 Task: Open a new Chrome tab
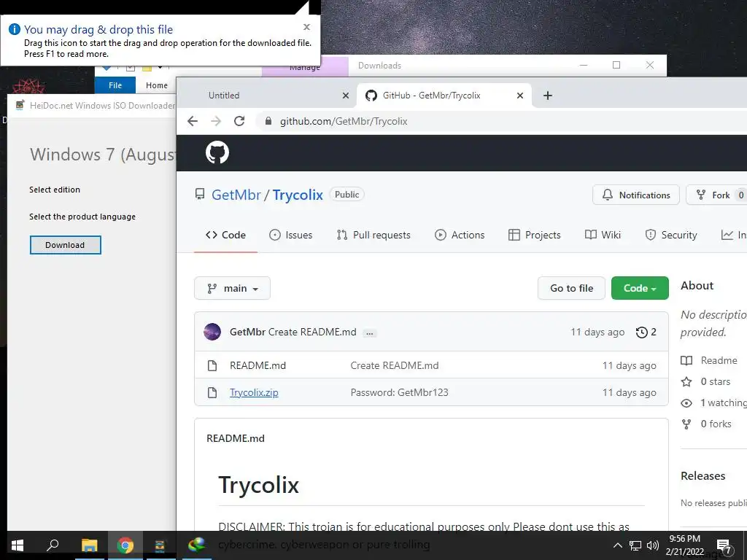tap(548, 96)
